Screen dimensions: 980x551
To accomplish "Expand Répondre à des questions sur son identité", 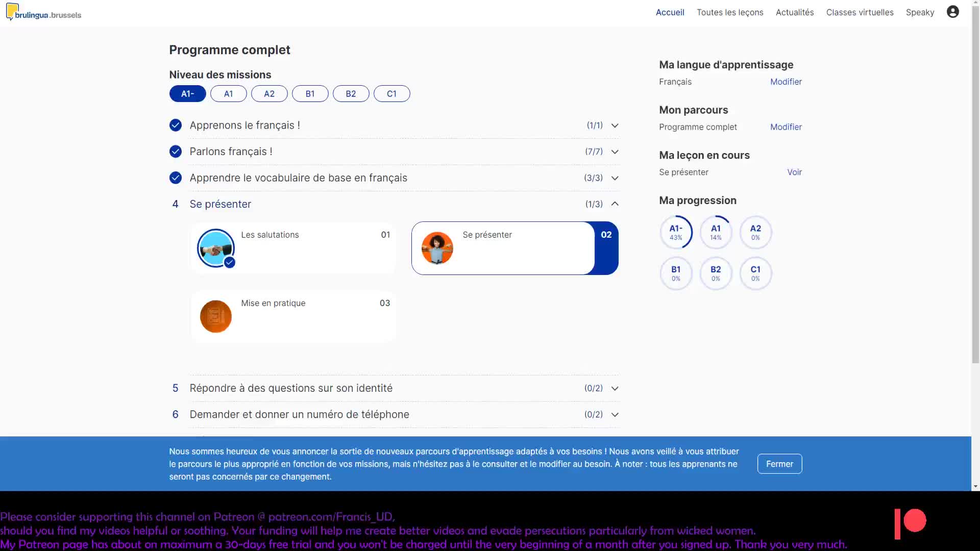I will [615, 389].
